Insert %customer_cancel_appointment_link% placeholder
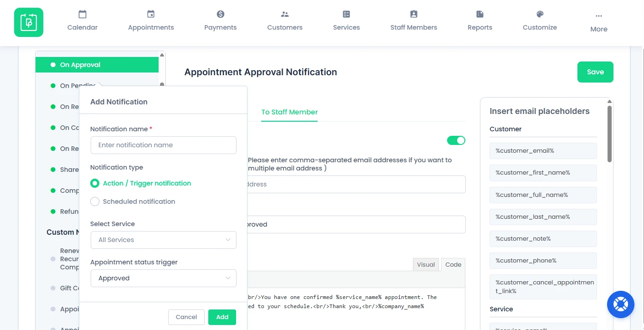 (543, 287)
